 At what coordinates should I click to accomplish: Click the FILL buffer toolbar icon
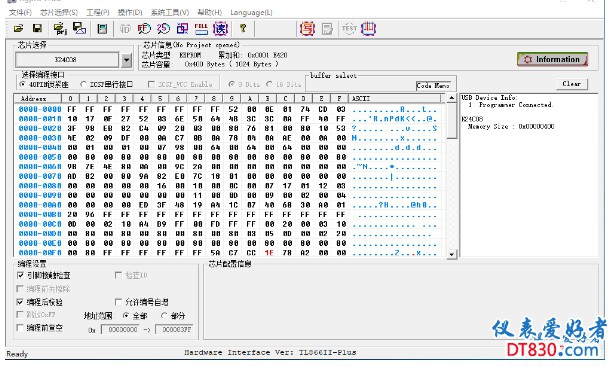point(201,29)
